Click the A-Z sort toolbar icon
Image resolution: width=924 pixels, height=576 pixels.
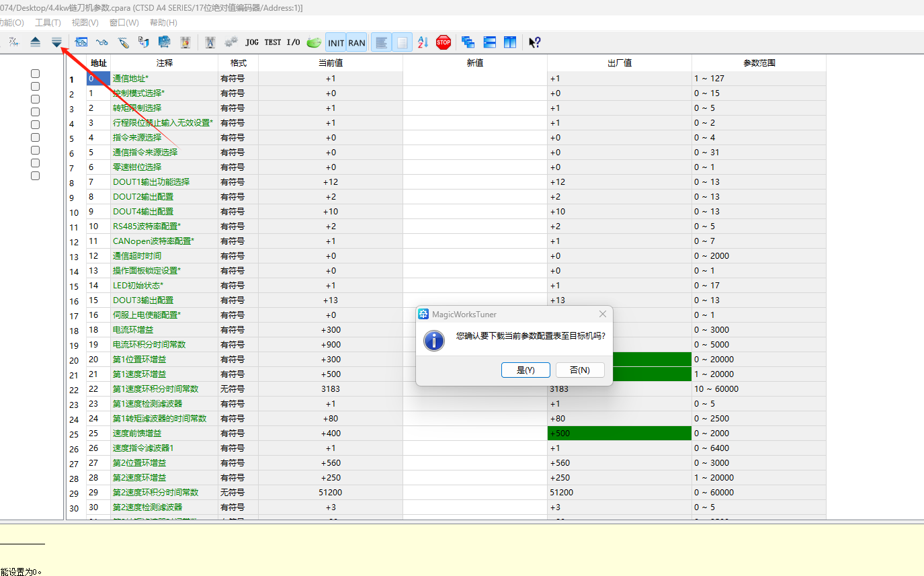click(x=423, y=42)
